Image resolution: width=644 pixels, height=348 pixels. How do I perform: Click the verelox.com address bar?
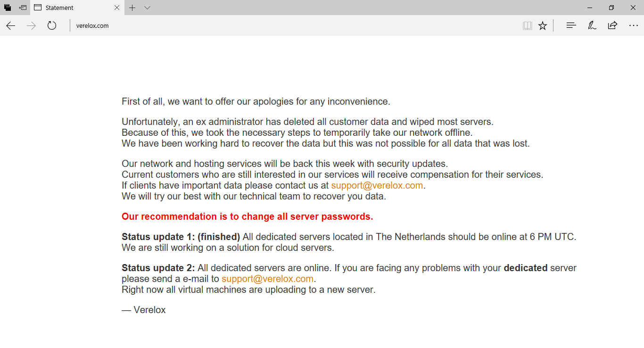pyautogui.click(x=283, y=26)
